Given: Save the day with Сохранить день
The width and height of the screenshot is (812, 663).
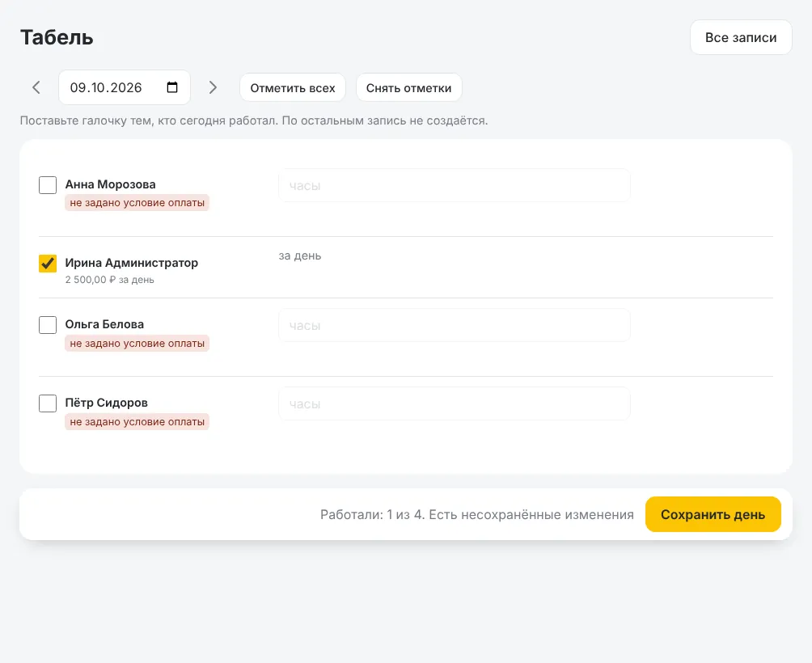Looking at the screenshot, I should [x=713, y=514].
